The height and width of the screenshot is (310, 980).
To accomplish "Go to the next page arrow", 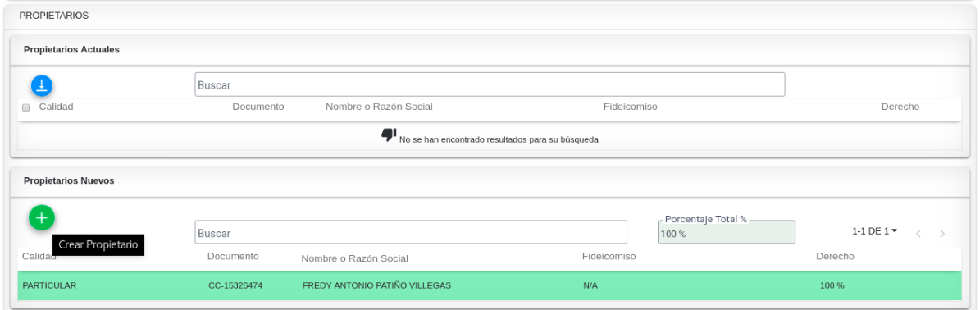I will 942,234.
